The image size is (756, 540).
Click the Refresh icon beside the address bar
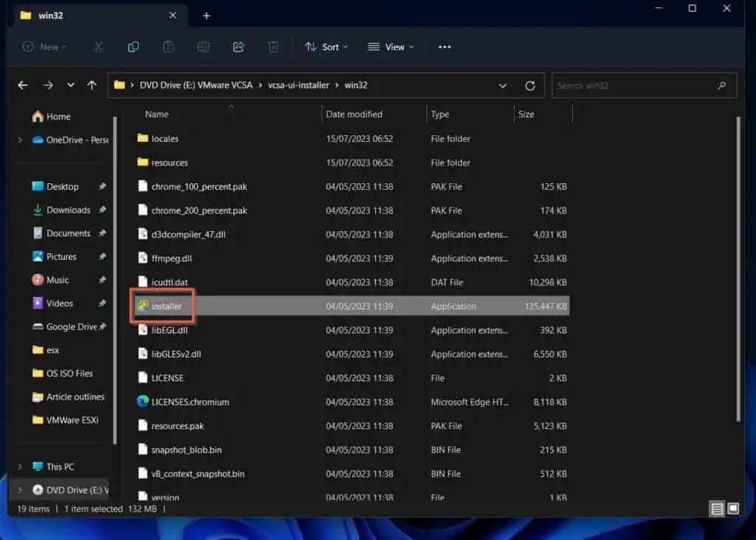(530, 85)
